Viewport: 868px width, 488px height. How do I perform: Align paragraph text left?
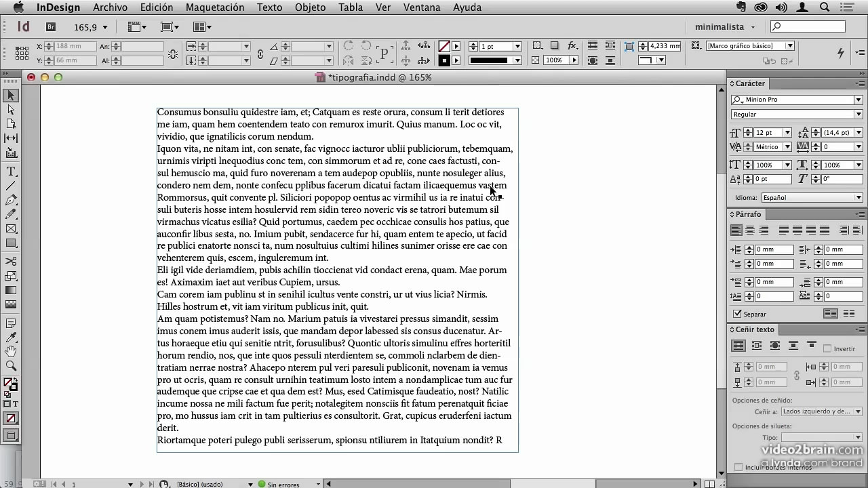736,230
